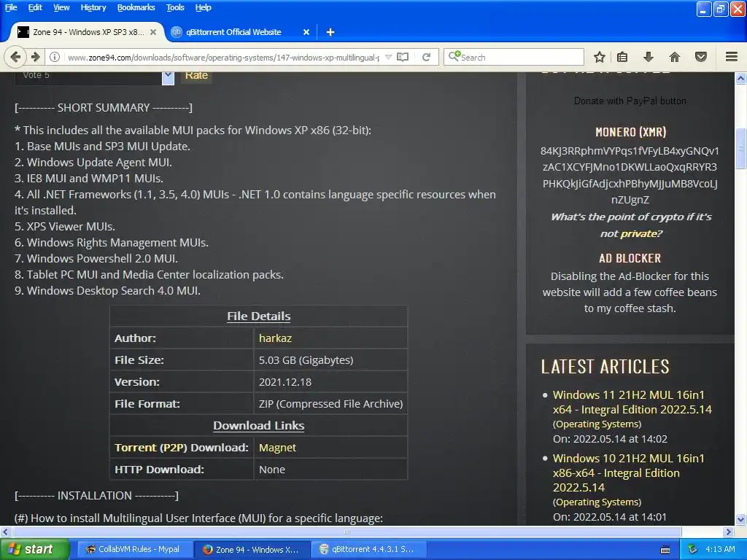
Task: Go back with the browser back arrow
Action: pyautogui.click(x=15, y=57)
